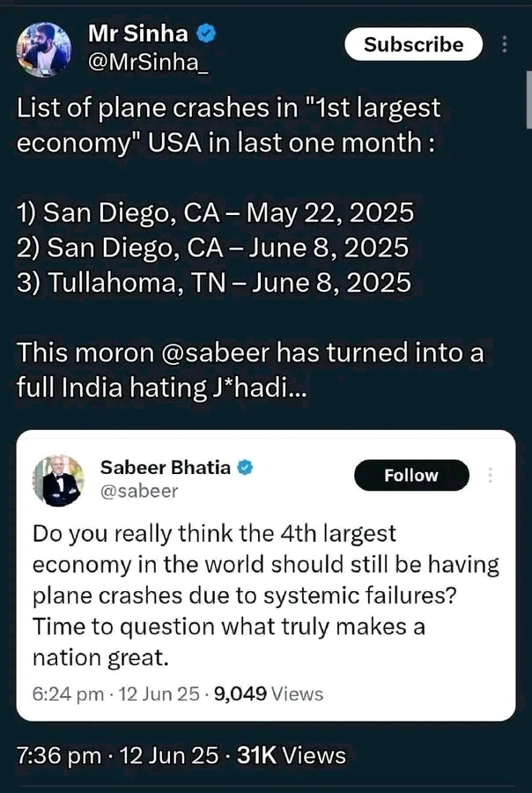Screen dimensions: 532x793
Task: Click the Sabeer Bhatia display name
Action: point(166,467)
